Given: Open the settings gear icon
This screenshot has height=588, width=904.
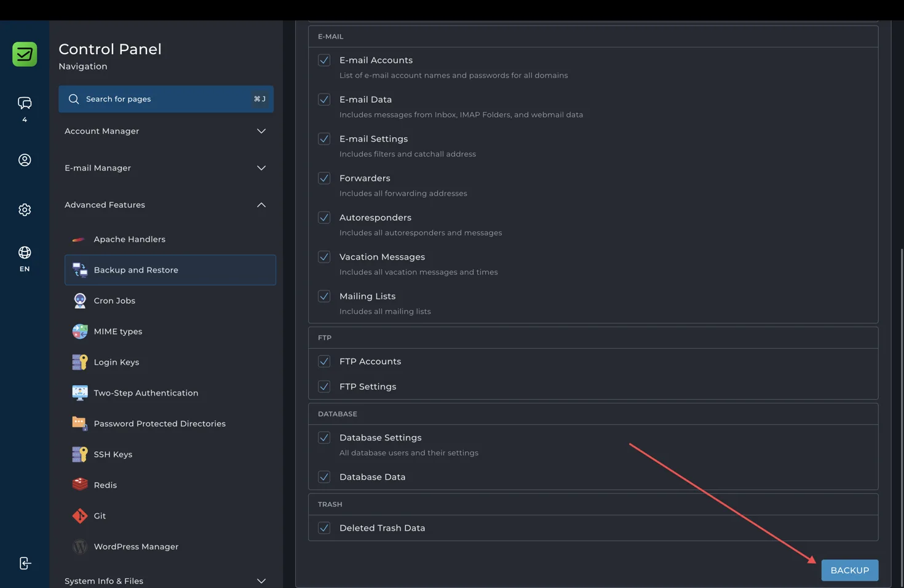Looking at the screenshot, I should 25,210.
